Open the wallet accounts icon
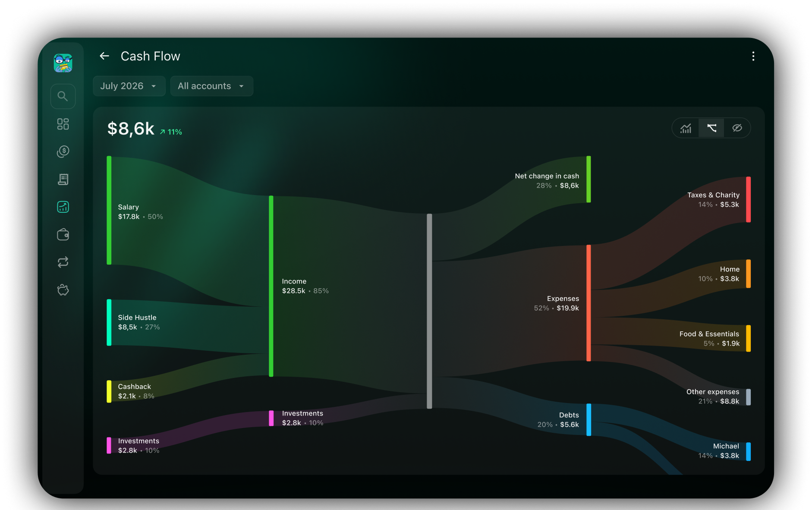Image resolution: width=812 pixels, height=510 pixels. tap(63, 235)
